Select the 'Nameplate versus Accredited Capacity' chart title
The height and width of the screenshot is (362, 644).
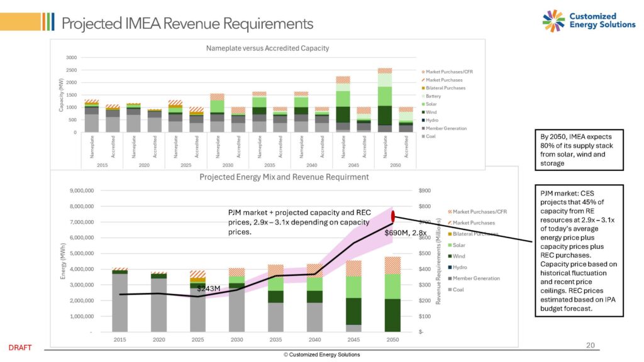268,48
